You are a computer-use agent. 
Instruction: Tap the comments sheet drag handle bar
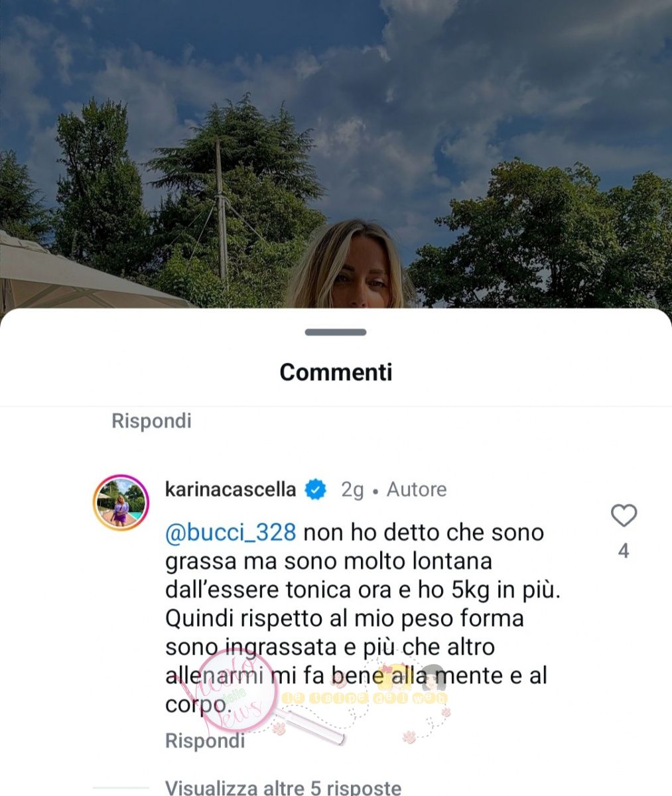click(336, 332)
